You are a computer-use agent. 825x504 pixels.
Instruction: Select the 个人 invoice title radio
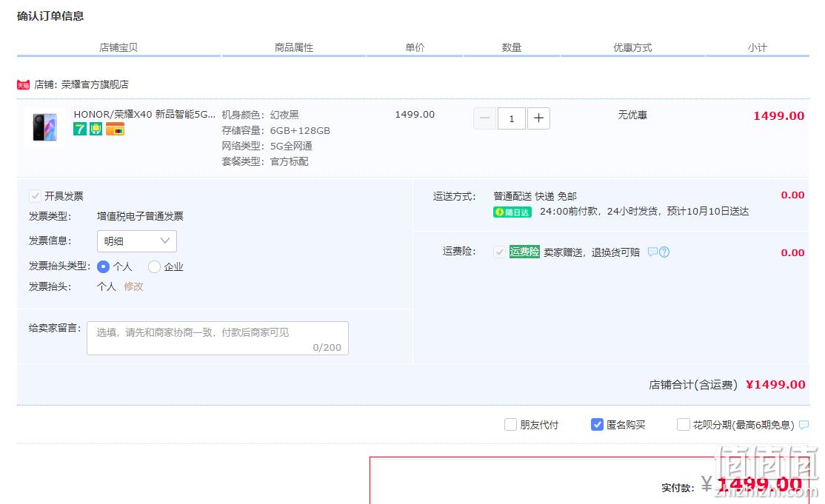103,266
